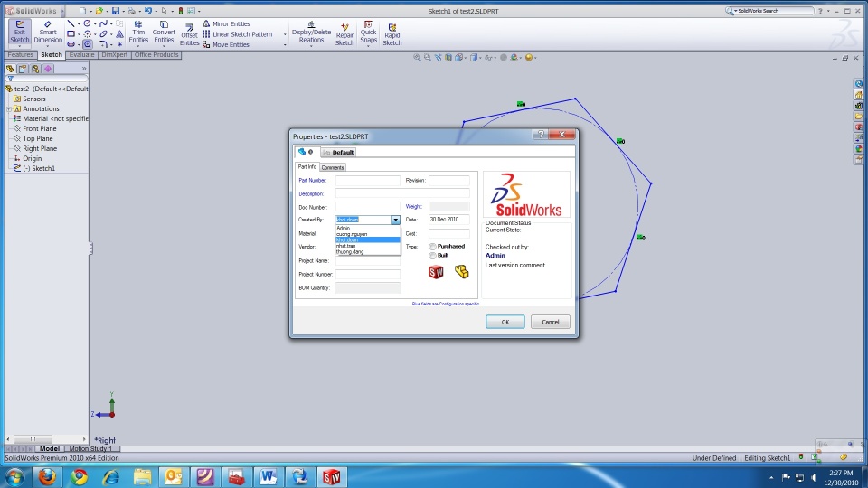Screen dimensions: 868x488
Task: Click the feature tree horizontal scrollbar
Action: [47, 439]
